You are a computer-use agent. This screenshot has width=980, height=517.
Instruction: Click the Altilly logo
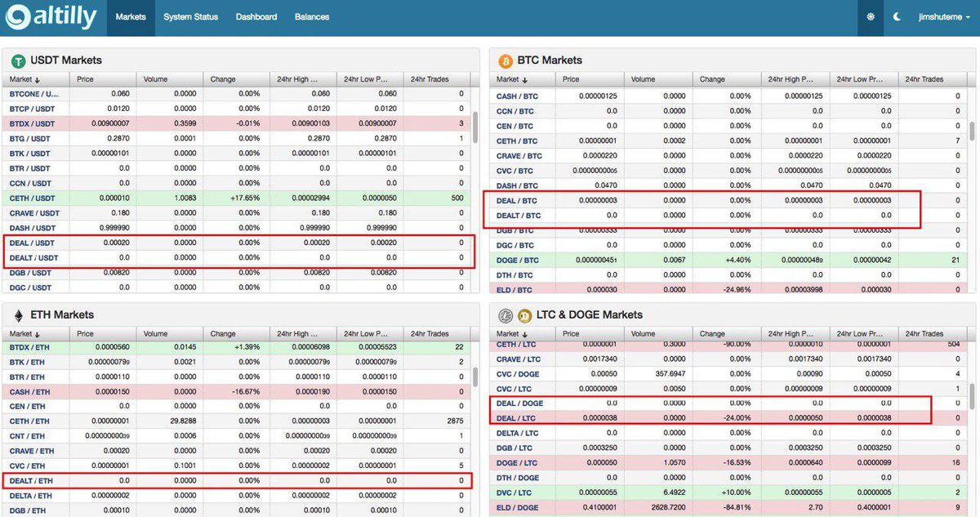pyautogui.click(x=51, y=16)
